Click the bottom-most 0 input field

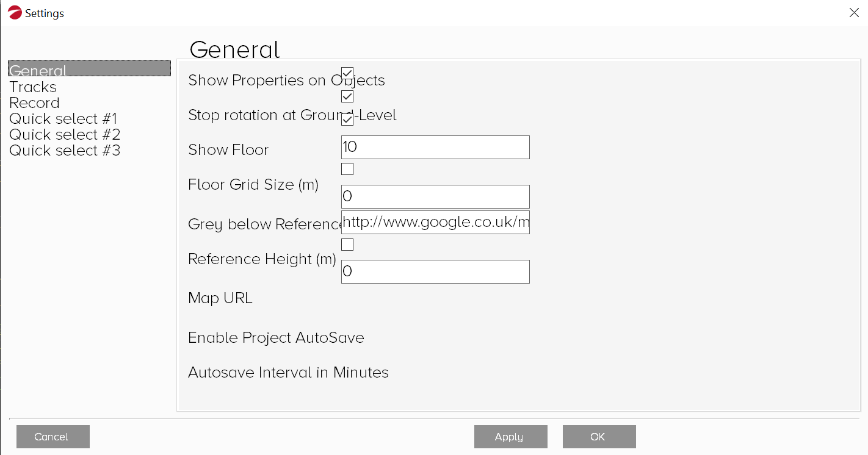pyautogui.click(x=435, y=271)
